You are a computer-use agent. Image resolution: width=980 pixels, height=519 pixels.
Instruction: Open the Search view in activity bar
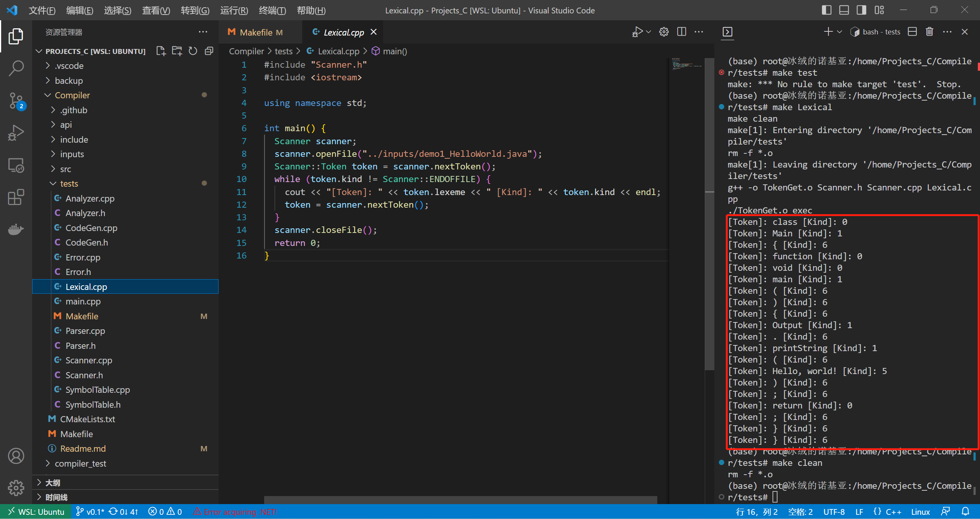(x=16, y=69)
